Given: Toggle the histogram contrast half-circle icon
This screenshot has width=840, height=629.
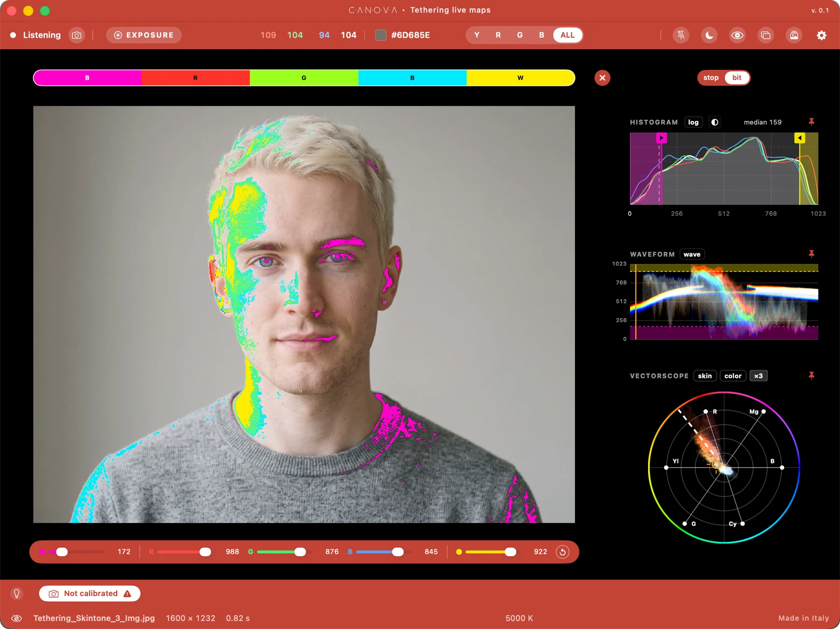Looking at the screenshot, I should [x=714, y=122].
